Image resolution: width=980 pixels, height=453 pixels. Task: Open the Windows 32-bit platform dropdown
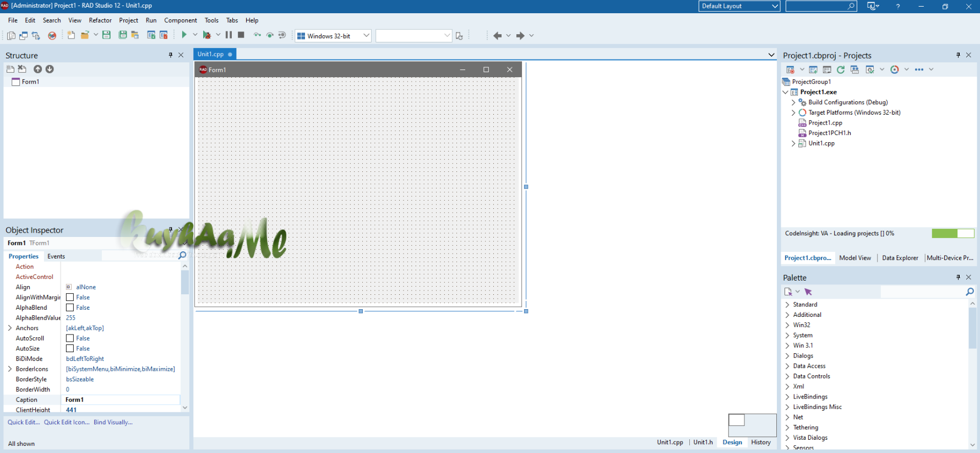tap(333, 36)
